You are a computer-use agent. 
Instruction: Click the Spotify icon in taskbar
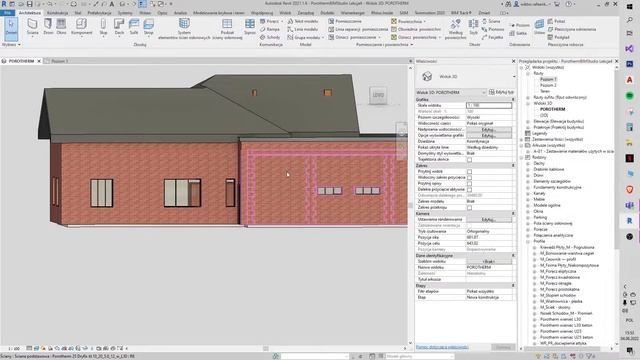click(x=629, y=96)
